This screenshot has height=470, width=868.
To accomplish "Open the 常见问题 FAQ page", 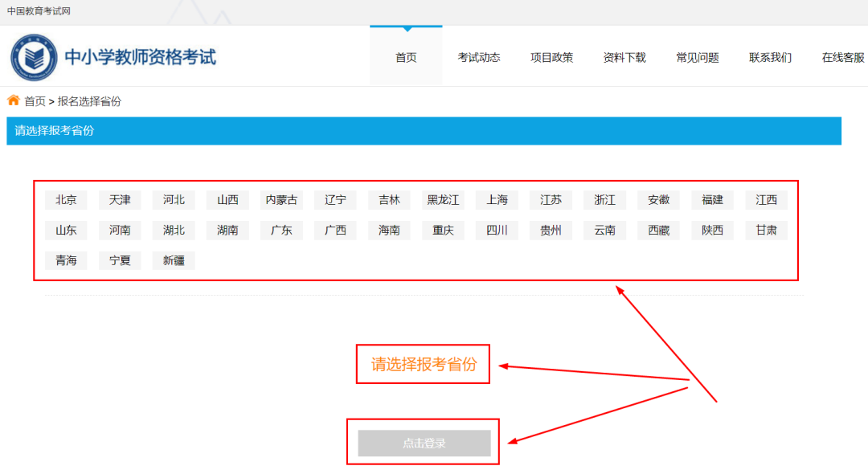I will [x=697, y=57].
